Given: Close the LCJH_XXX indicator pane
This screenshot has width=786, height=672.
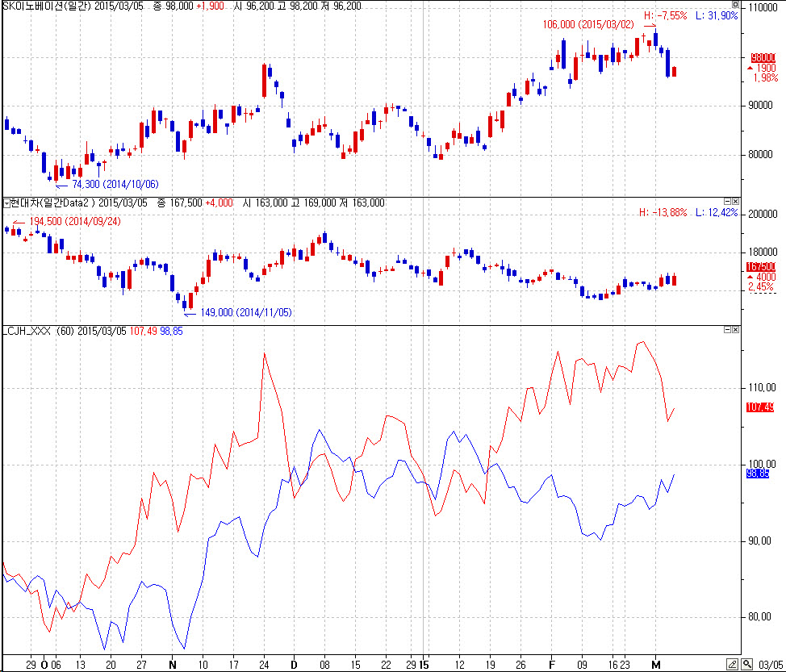Looking at the screenshot, I should pyautogui.click(x=735, y=330).
